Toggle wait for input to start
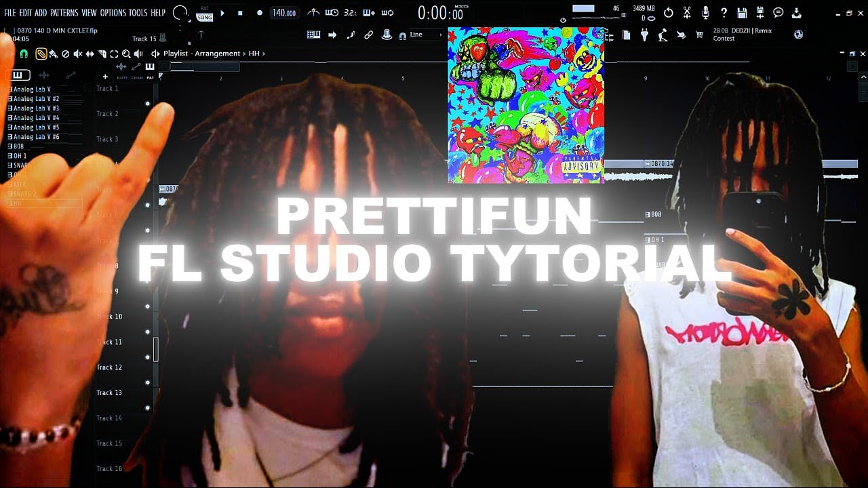Viewport: 868px width, 488px height. 332,13
